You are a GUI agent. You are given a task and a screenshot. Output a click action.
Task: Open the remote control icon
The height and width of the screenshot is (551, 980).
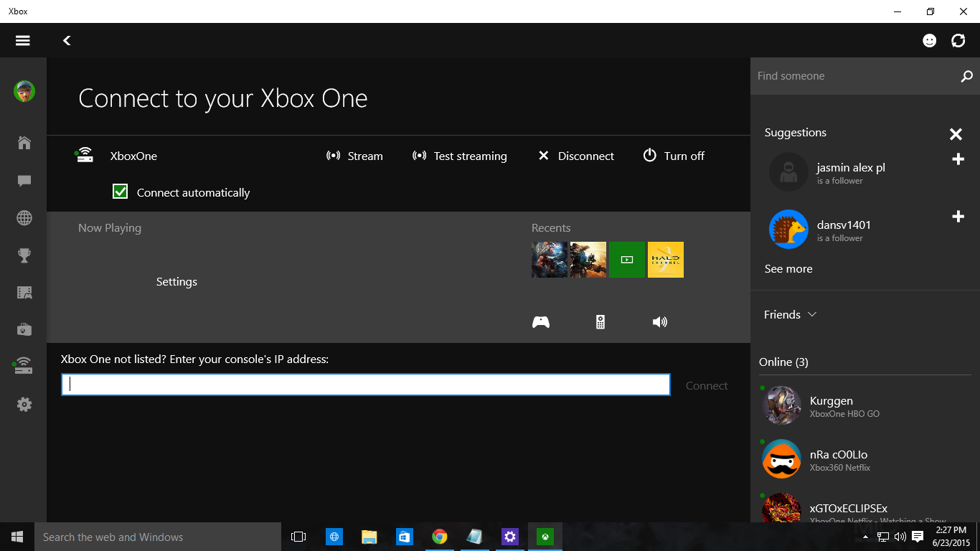coord(600,322)
